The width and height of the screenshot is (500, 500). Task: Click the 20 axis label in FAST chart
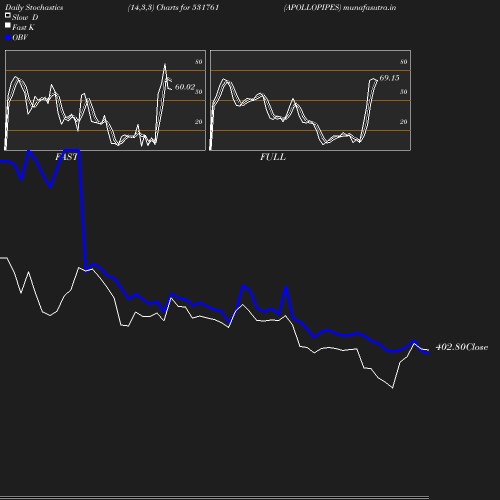click(199, 122)
